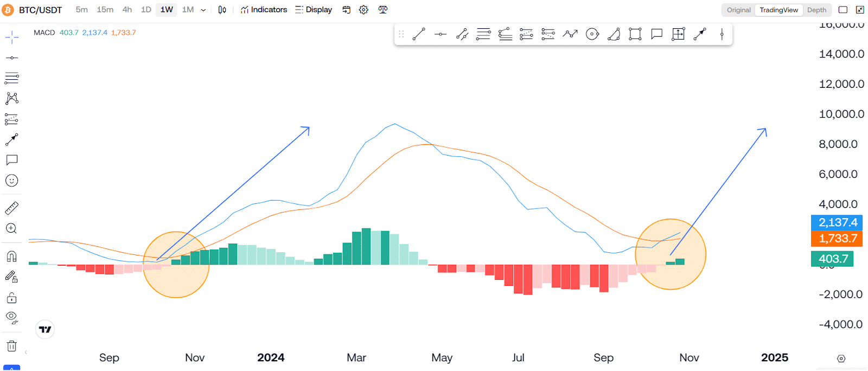
Task: Open the candlestick chart type selector
Action: pyautogui.click(x=222, y=10)
